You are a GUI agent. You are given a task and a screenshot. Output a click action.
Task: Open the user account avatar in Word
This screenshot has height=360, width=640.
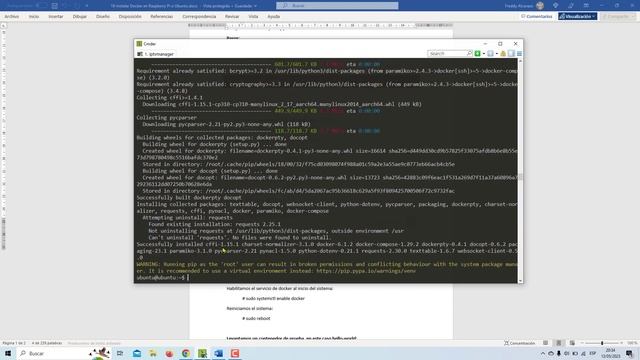point(540,6)
